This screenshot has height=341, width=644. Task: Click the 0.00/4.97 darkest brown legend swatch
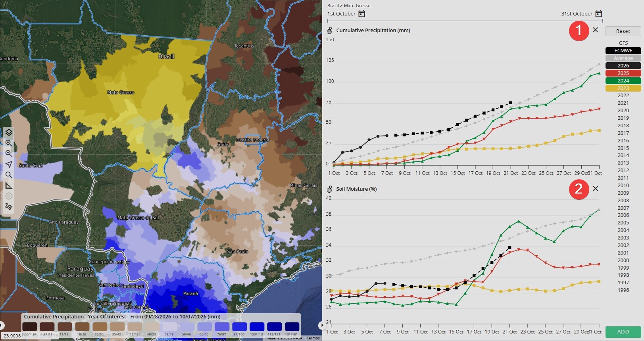30,327
